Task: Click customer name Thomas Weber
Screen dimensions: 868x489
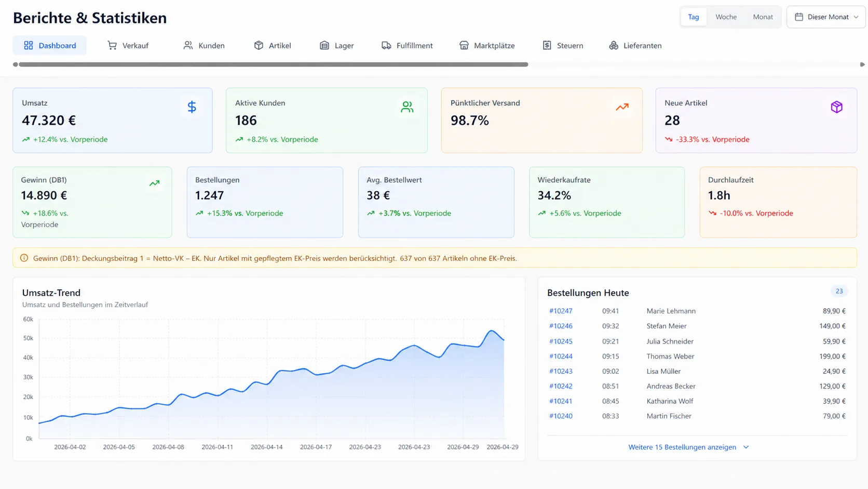Action: click(670, 356)
